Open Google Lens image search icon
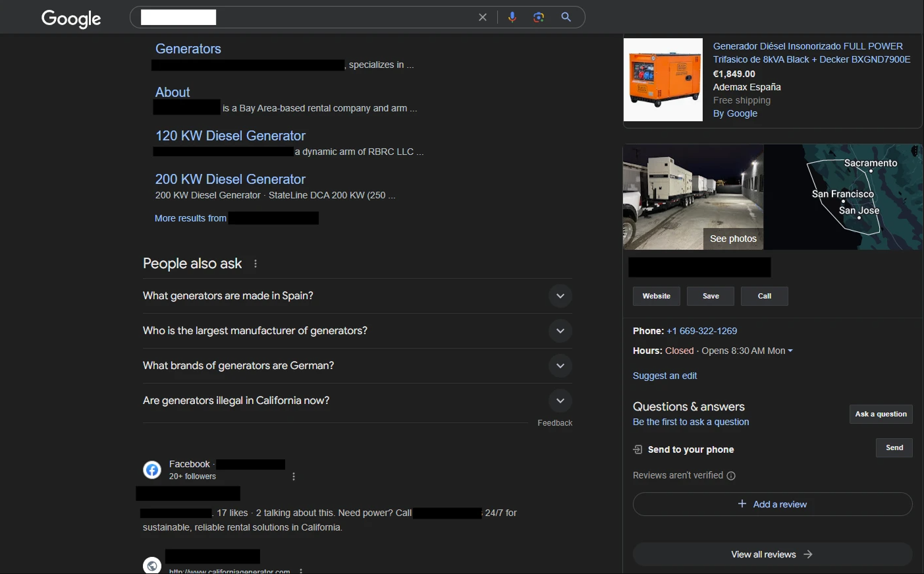 539,17
